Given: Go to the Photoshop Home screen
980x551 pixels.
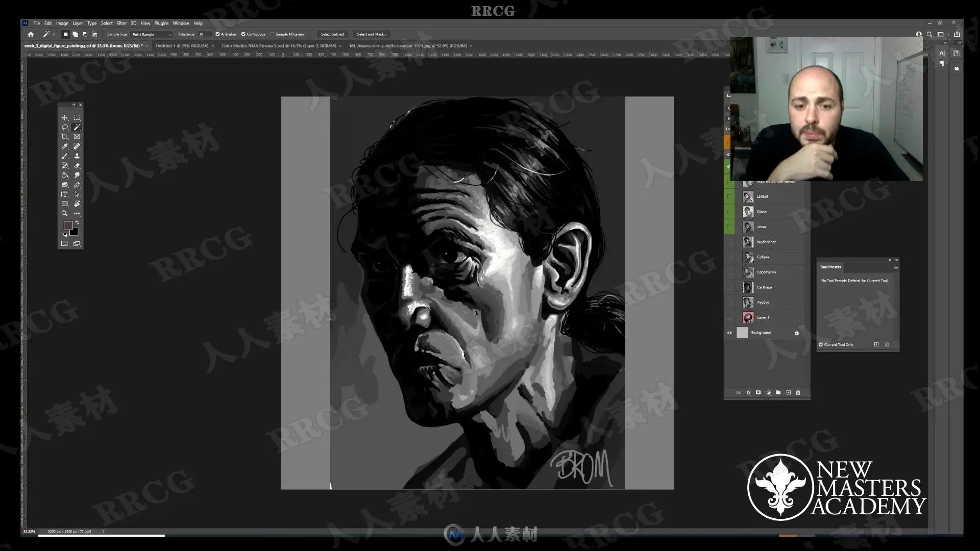Looking at the screenshot, I should tap(31, 34).
